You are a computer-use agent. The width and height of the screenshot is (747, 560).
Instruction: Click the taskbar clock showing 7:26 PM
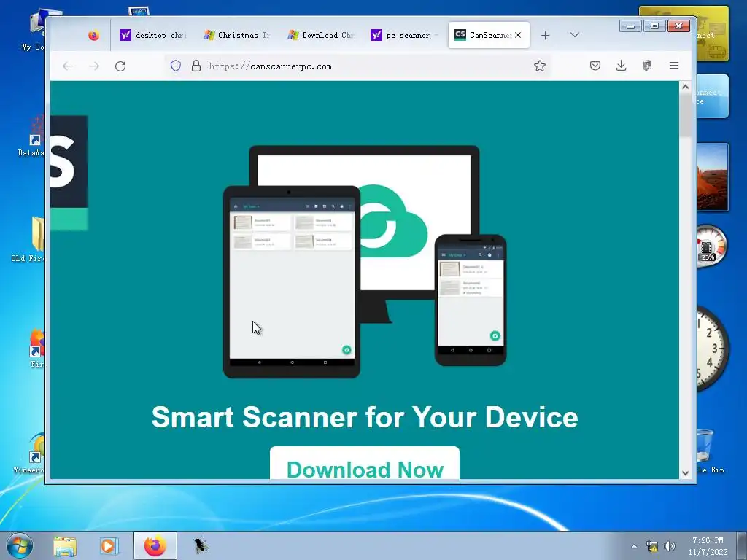tap(708, 546)
